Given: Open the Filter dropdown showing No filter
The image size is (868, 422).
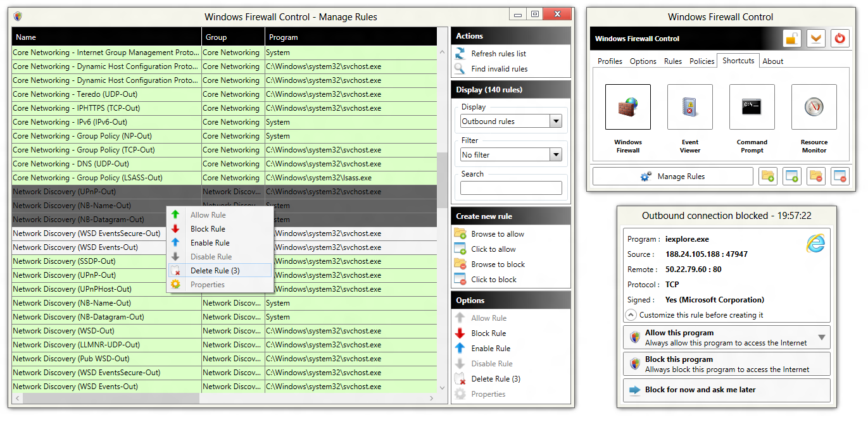Looking at the screenshot, I should click(x=555, y=155).
